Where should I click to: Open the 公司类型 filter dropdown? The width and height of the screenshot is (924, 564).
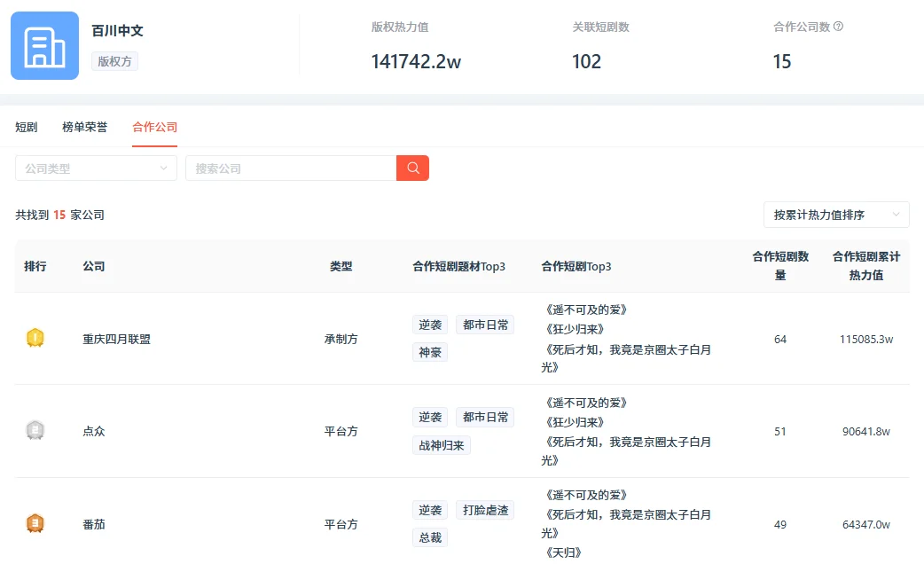coord(96,168)
